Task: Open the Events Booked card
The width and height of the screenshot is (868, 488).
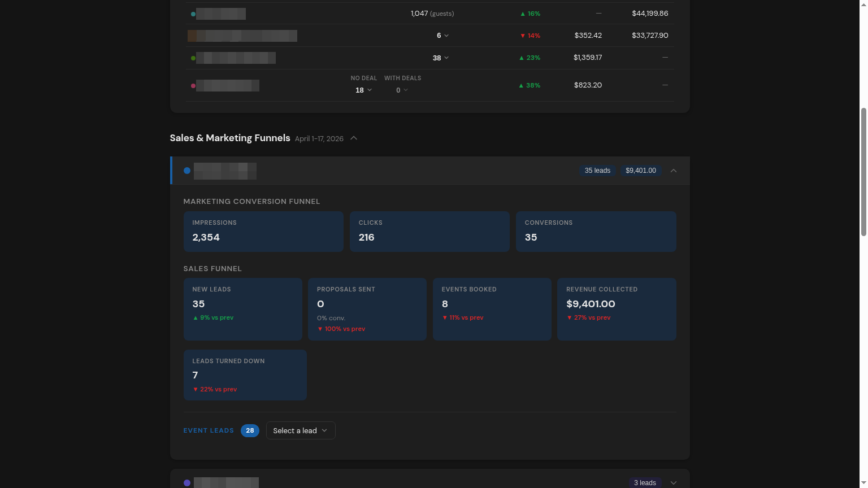Action: coord(492,309)
